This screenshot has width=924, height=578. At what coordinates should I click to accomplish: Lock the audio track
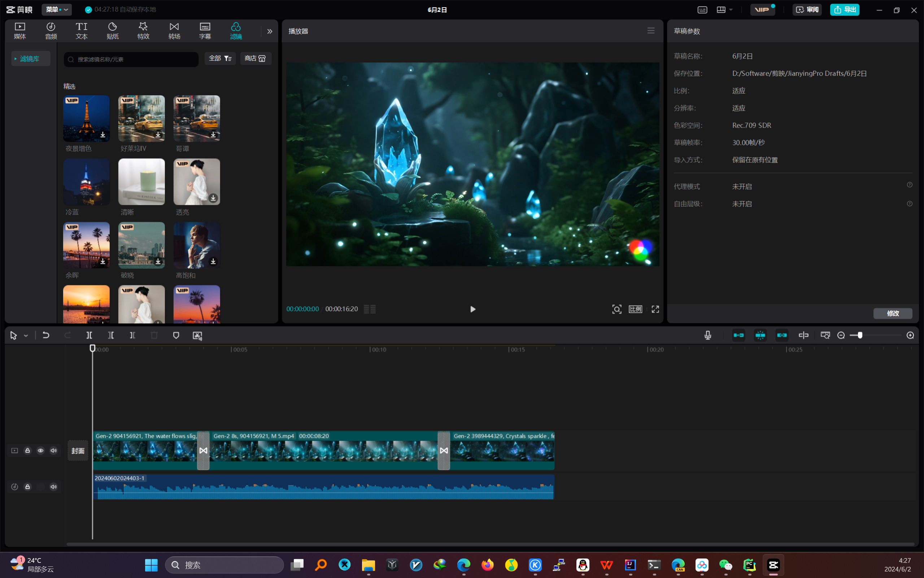[27, 487]
